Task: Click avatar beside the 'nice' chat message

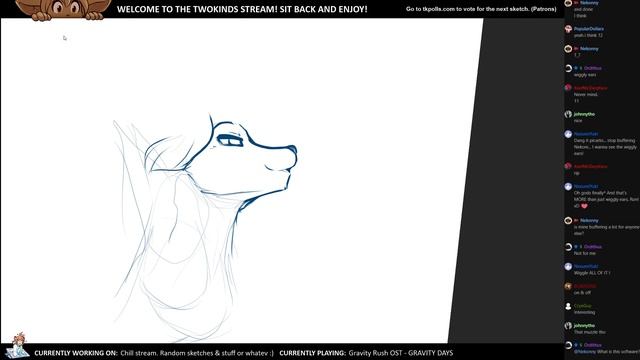Action: pos(568,114)
